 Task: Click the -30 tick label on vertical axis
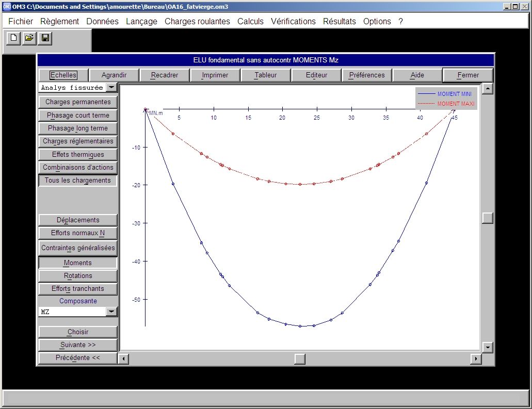click(x=136, y=223)
